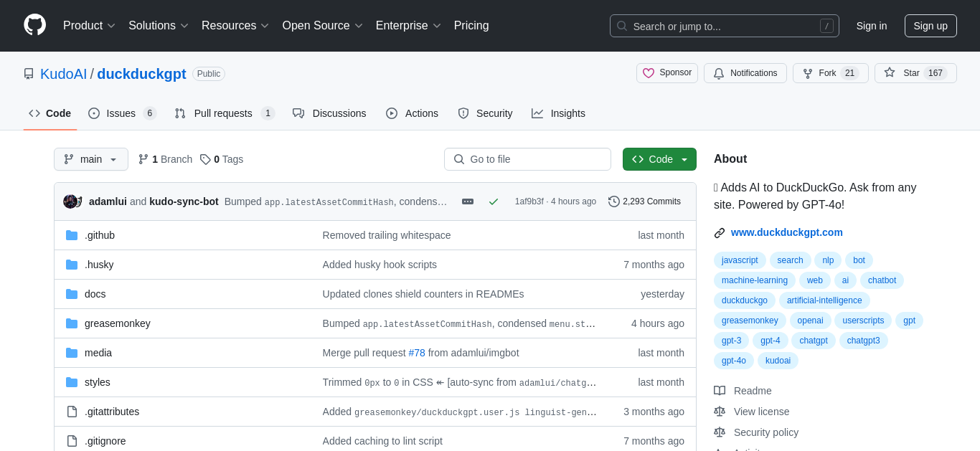Open the GitHub homepage logo
The image size is (980, 451).
34,25
